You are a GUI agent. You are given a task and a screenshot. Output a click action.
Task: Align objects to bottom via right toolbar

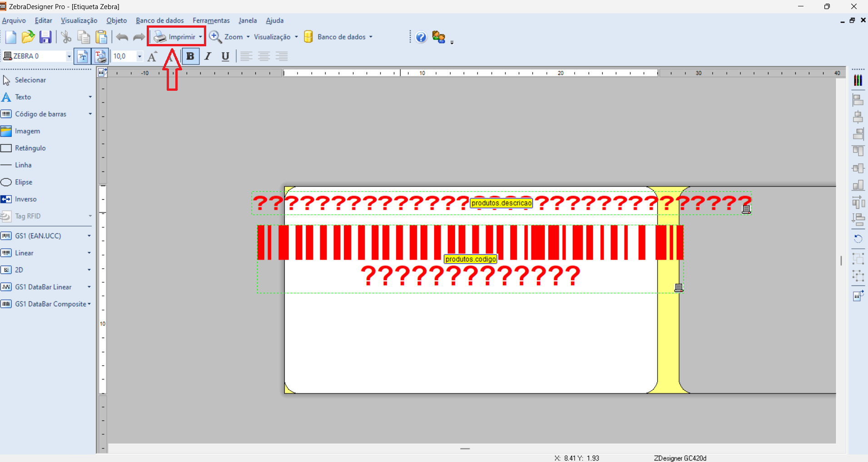click(x=858, y=185)
